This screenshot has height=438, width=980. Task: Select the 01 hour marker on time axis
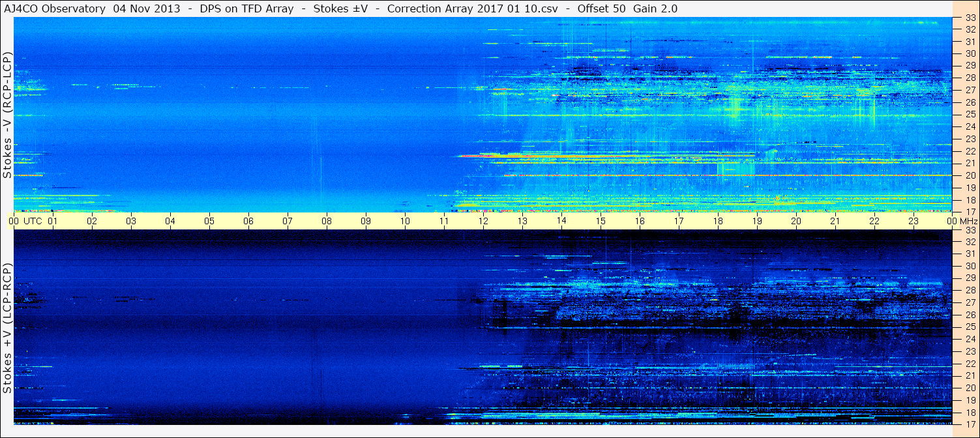click(x=53, y=221)
